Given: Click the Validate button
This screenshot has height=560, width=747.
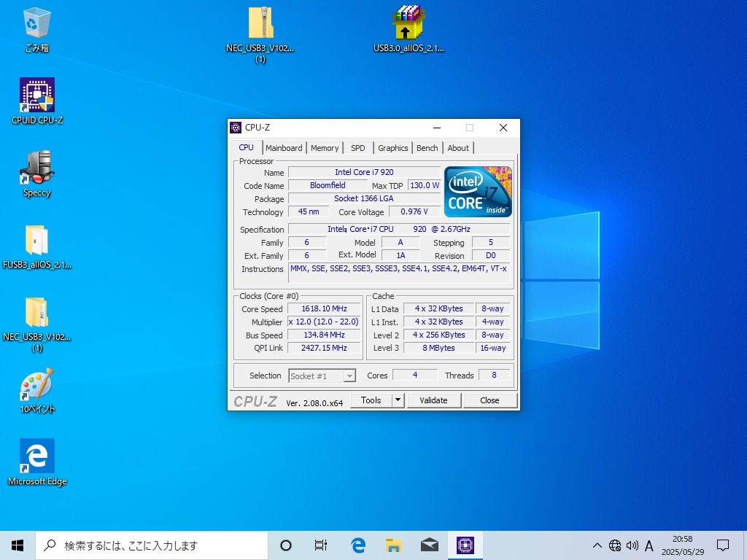Looking at the screenshot, I should [433, 400].
